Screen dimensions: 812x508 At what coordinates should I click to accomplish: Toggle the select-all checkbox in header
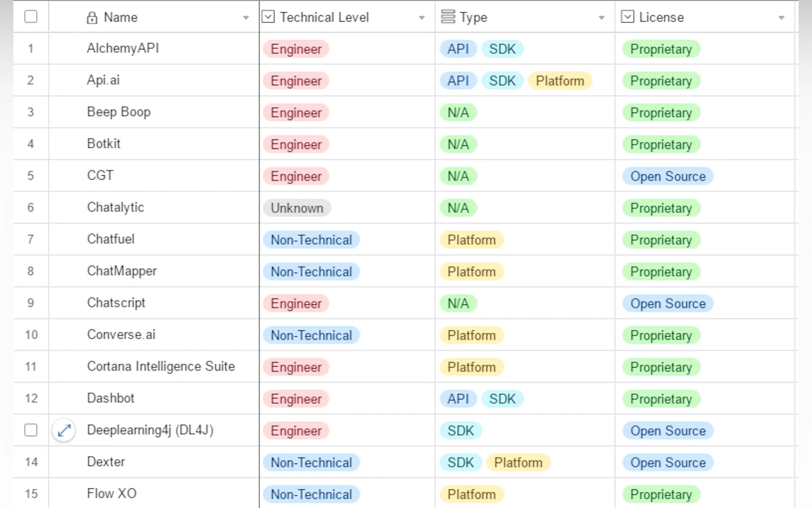[31, 17]
